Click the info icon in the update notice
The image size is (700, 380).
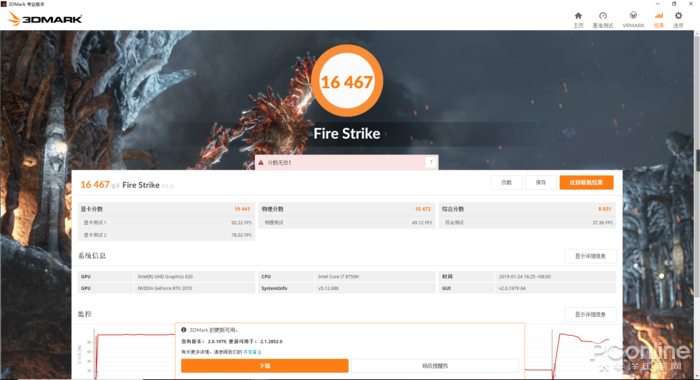click(183, 330)
